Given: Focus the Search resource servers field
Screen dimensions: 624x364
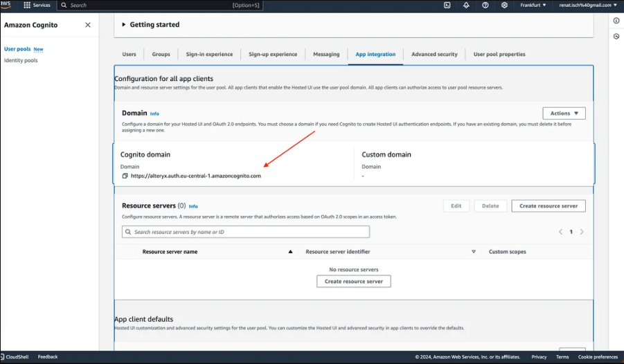Looking at the screenshot, I should (246, 232).
